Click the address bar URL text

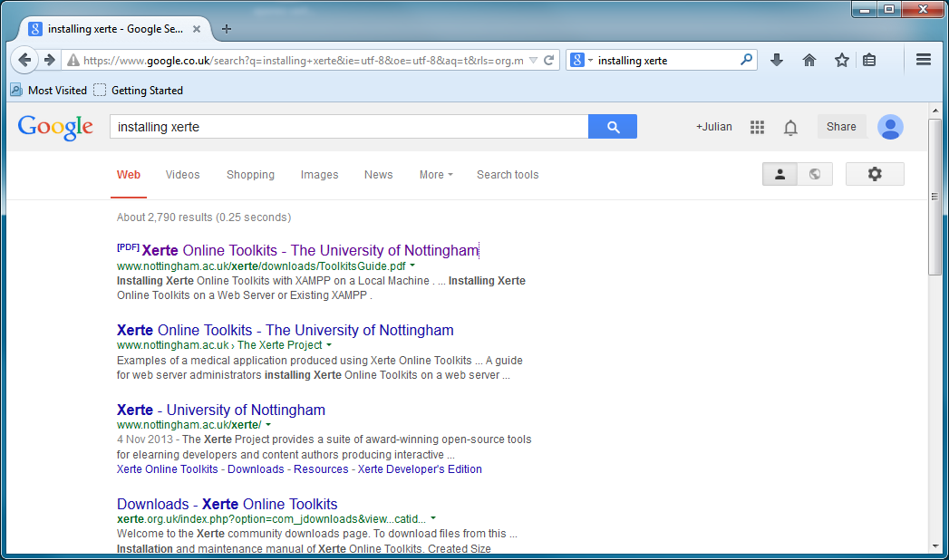coord(304,61)
